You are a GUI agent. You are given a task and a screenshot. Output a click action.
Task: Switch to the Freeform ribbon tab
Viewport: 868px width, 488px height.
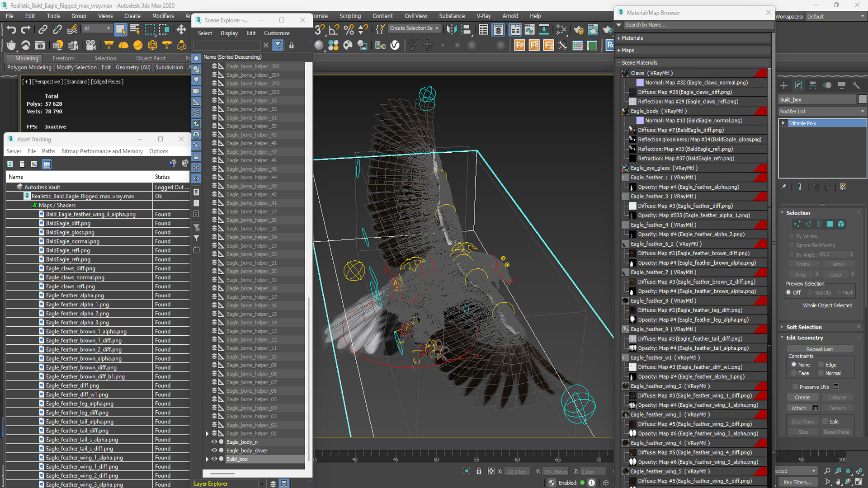[63, 58]
